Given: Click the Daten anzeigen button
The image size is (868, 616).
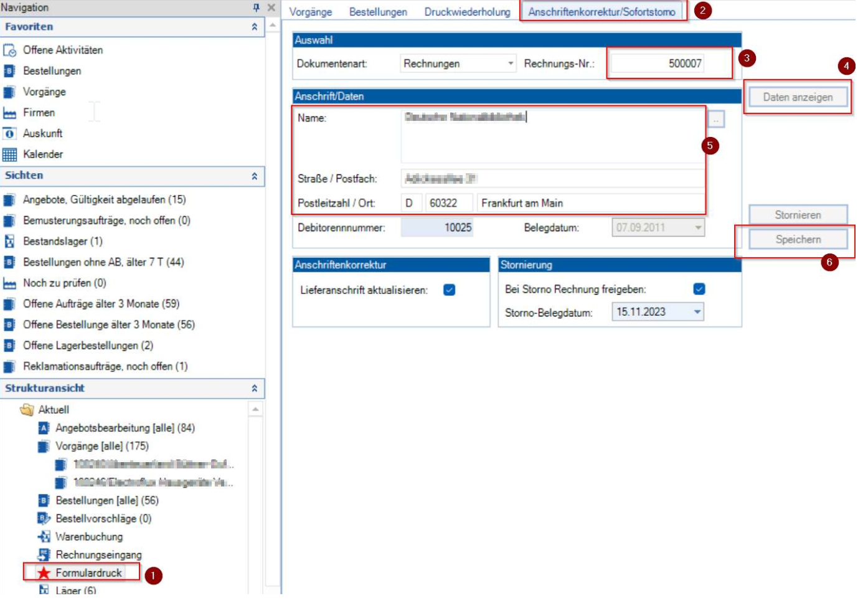Looking at the screenshot, I should (797, 97).
